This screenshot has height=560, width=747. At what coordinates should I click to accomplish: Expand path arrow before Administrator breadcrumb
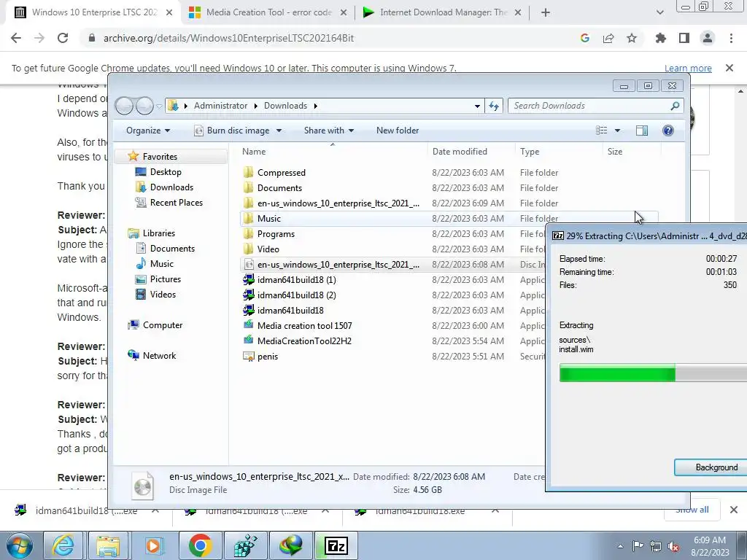(186, 106)
